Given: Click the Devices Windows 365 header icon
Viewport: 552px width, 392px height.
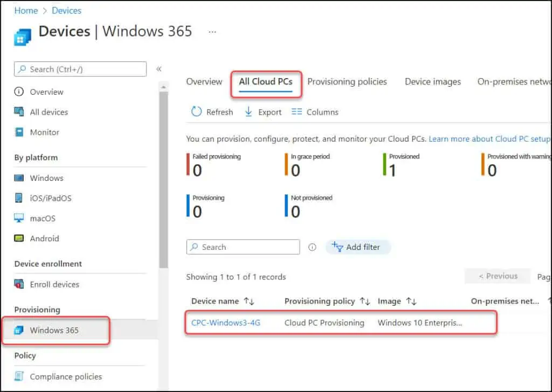Looking at the screenshot, I should 22,37.
